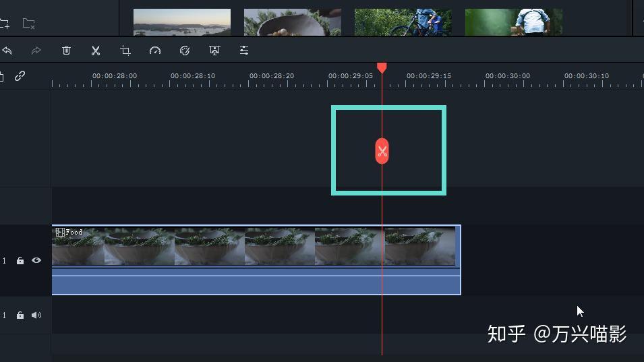Open the Crop tool
The image size is (644, 362).
click(125, 51)
